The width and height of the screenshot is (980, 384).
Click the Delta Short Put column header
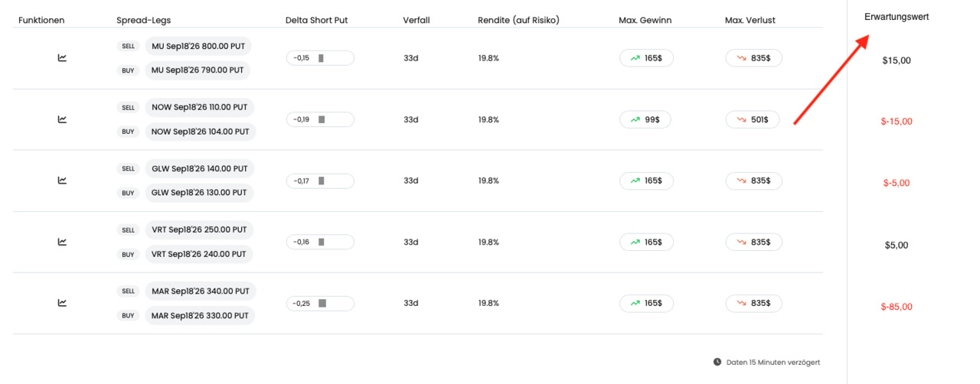[x=316, y=20]
